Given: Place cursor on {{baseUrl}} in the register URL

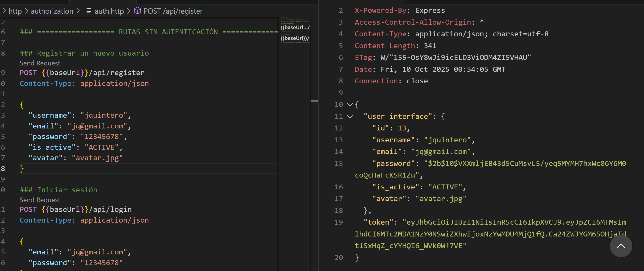Looking at the screenshot, I should (65, 73).
